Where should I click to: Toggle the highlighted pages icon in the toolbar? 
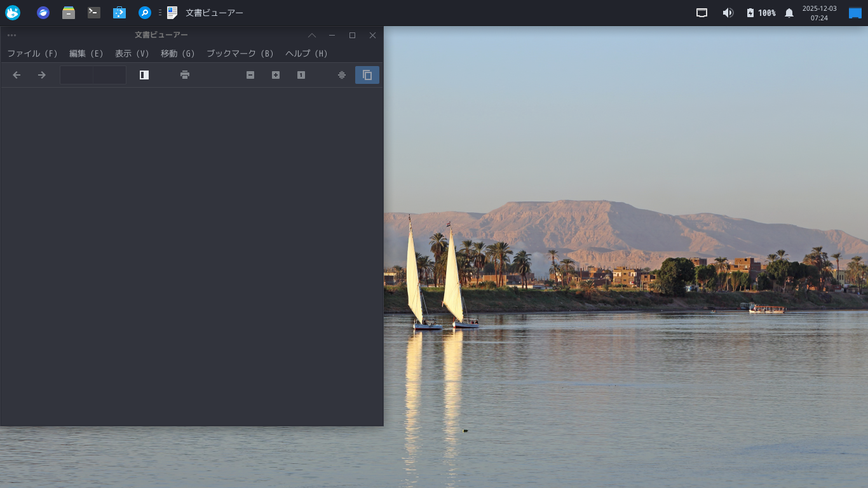pyautogui.click(x=367, y=75)
